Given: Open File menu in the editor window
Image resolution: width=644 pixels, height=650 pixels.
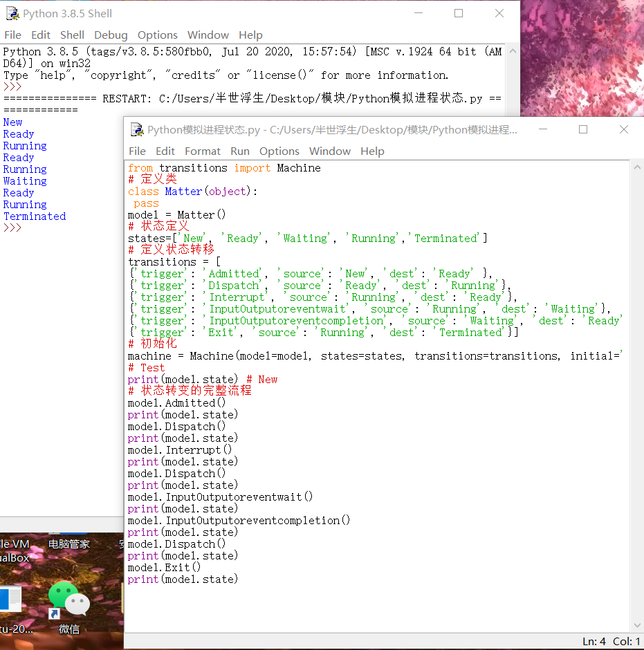Looking at the screenshot, I should [x=137, y=151].
